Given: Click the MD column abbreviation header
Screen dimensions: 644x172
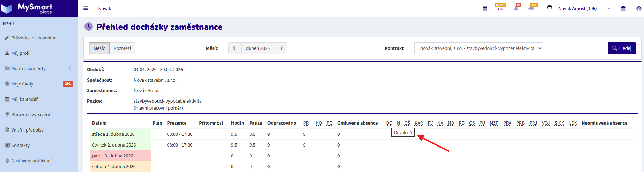Looking at the screenshot, I should click(x=451, y=123).
